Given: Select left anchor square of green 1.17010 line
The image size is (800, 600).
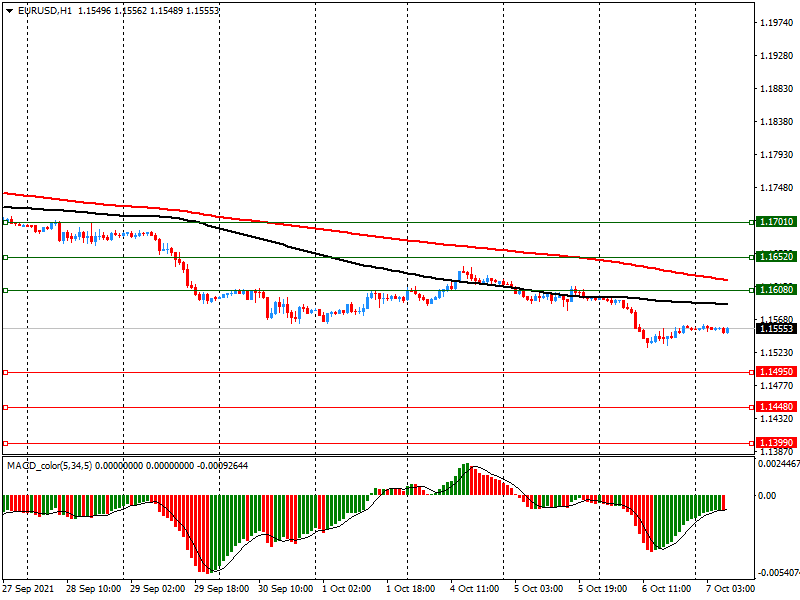Looking at the screenshot, I should (6, 222).
